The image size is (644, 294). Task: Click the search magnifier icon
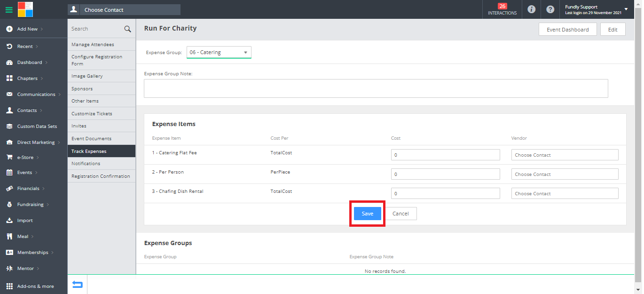pos(127,29)
